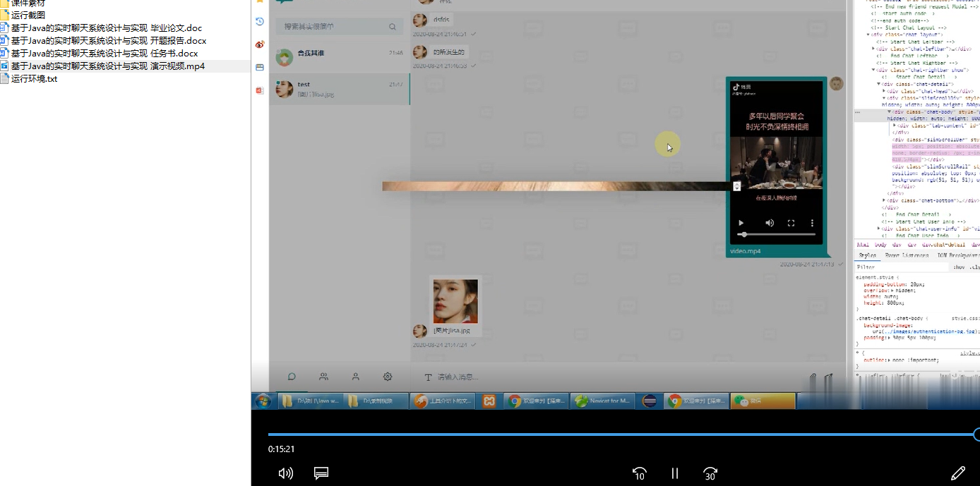The width and height of the screenshot is (980, 486).
Task: Mute the player with the volume icon
Action: 285,473
